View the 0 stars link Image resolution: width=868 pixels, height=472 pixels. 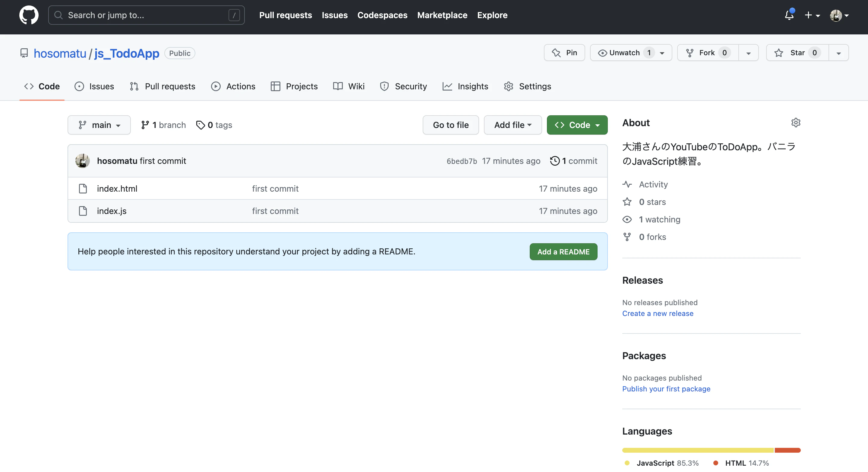click(x=644, y=202)
